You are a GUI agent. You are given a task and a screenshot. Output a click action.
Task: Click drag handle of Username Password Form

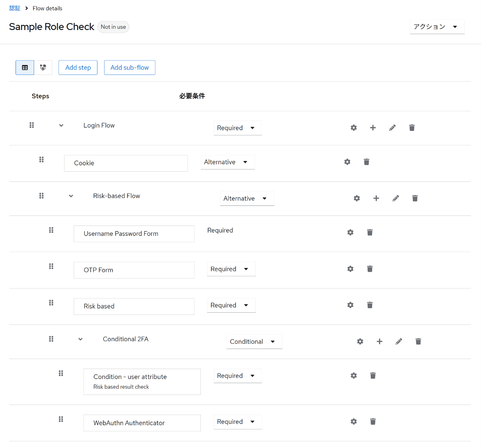click(x=51, y=230)
